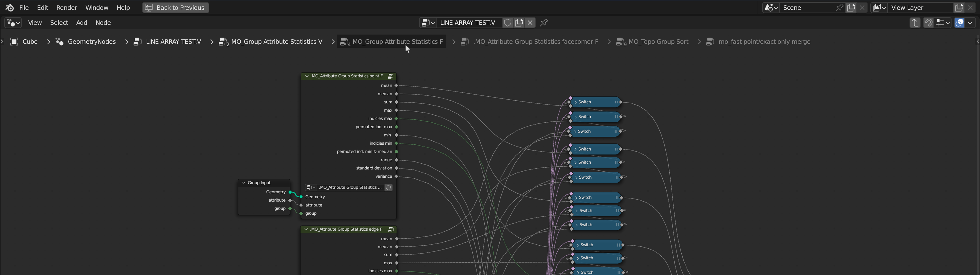
Task: Jump to LINE ARRAY TEST.V breadcrumb
Action: (x=167, y=42)
